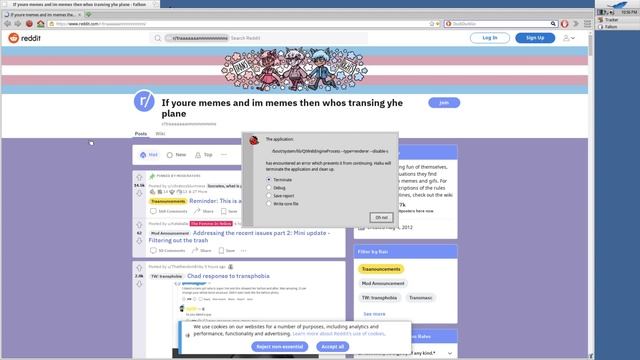640x360 pixels.
Task: Go back with browser back arrow
Action: (8, 24)
